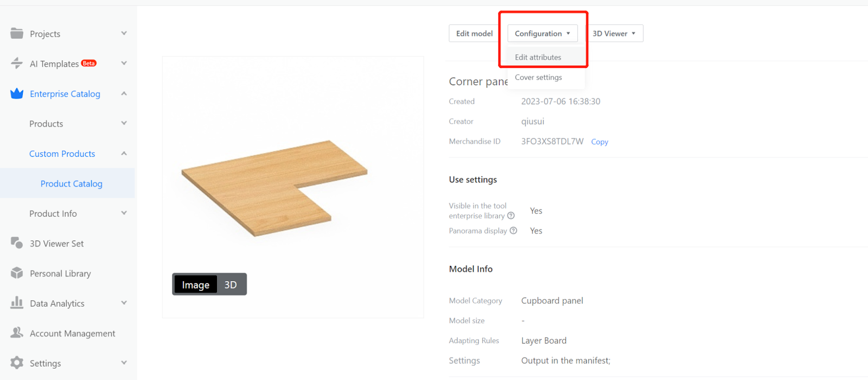868x380 pixels.
Task: Click the corner panel preview image
Action: click(x=274, y=187)
